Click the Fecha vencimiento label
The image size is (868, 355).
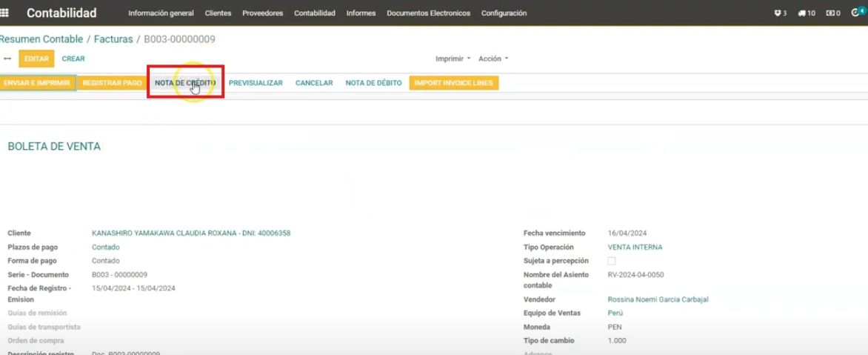554,233
